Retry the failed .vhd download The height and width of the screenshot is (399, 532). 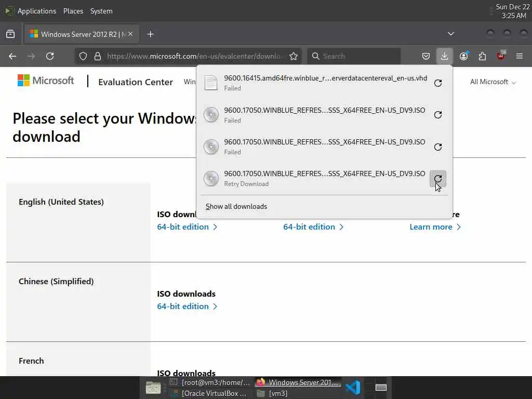(x=438, y=83)
